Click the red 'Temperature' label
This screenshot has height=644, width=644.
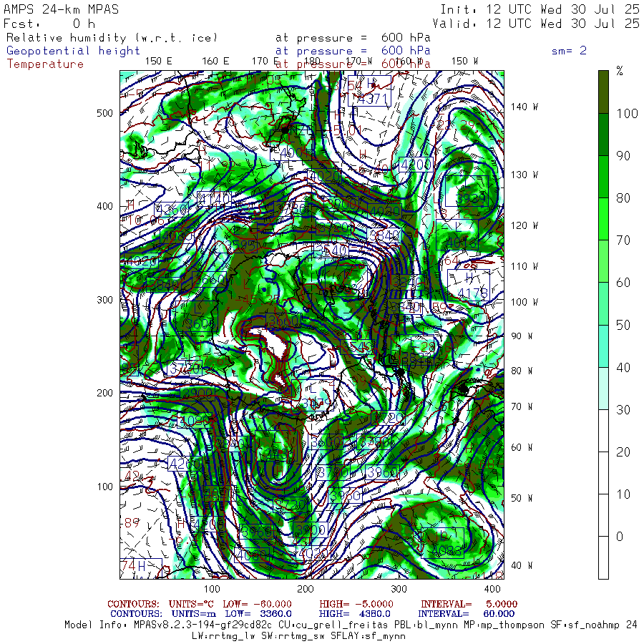(x=45, y=64)
